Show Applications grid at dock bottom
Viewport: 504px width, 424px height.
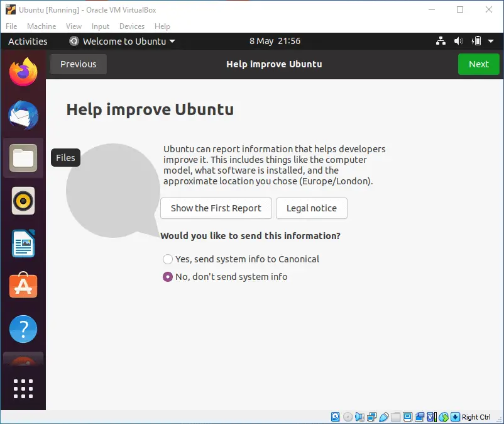[x=23, y=388]
